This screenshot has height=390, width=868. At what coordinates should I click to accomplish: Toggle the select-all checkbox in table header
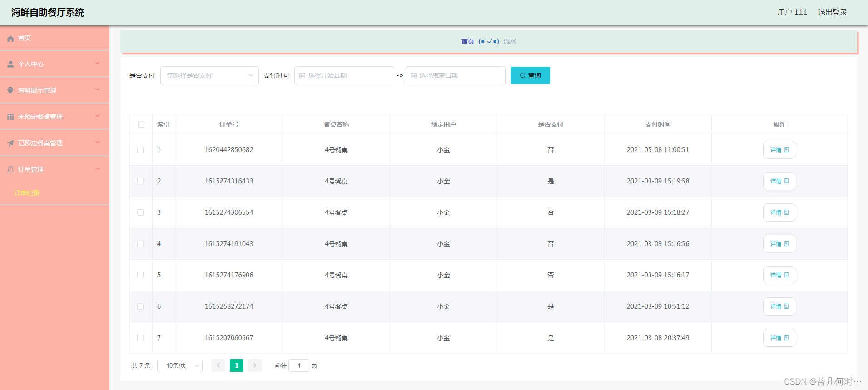(x=141, y=124)
